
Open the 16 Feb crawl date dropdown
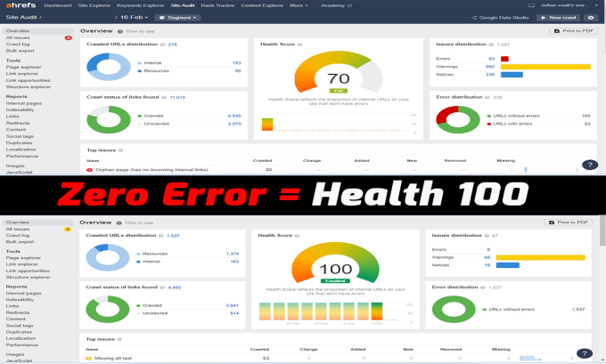pos(134,18)
